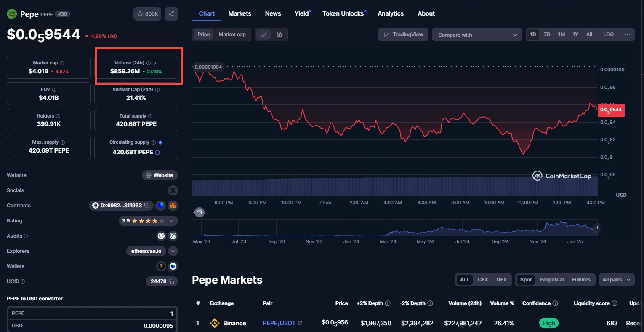Click the MetaMask fox icon
The width and height of the screenshot is (644, 332).
(x=173, y=206)
